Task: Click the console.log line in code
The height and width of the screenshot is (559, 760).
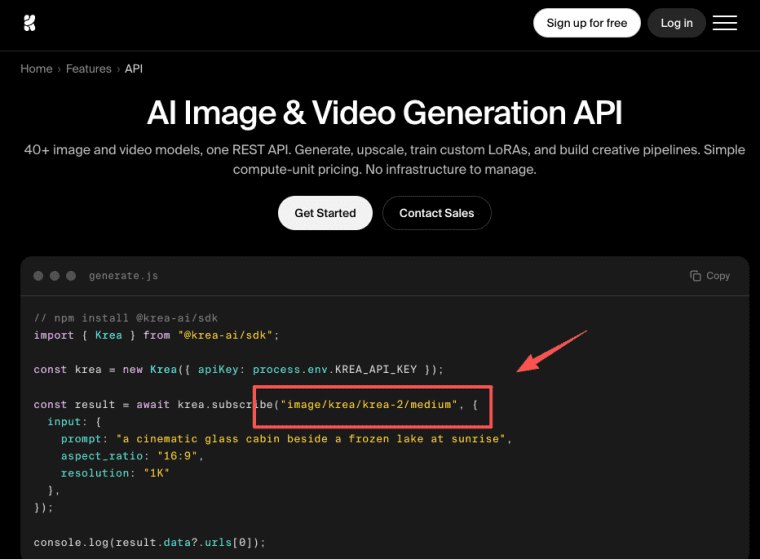Action: 150,543
